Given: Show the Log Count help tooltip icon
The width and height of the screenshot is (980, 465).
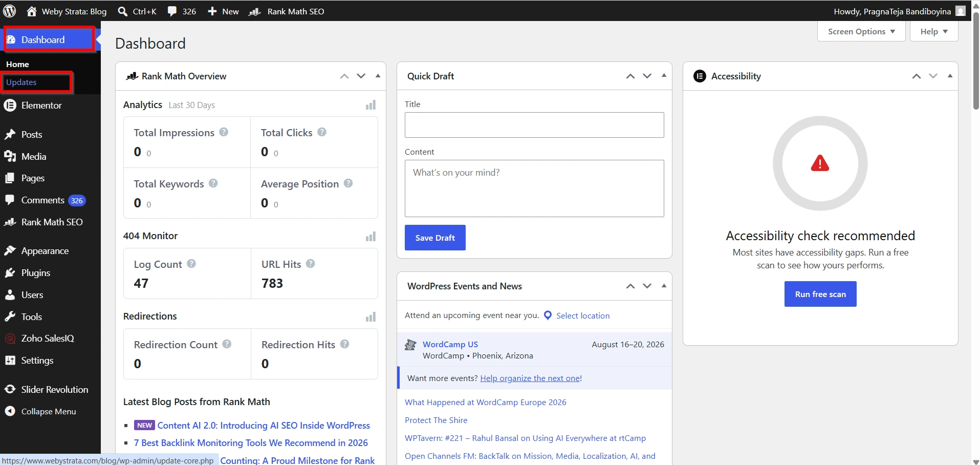Looking at the screenshot, I should (x=191, y=263).
